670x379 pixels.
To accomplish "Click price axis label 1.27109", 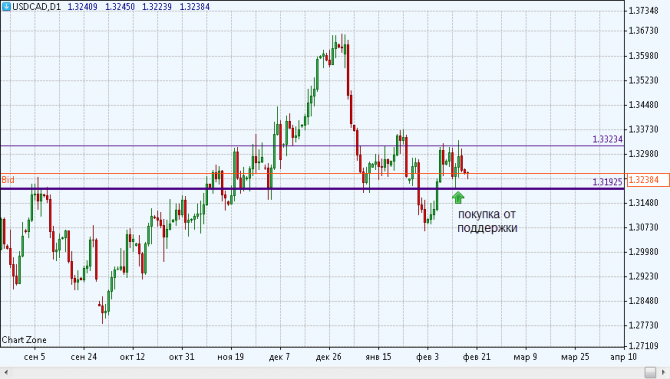I will click(644, 345).
